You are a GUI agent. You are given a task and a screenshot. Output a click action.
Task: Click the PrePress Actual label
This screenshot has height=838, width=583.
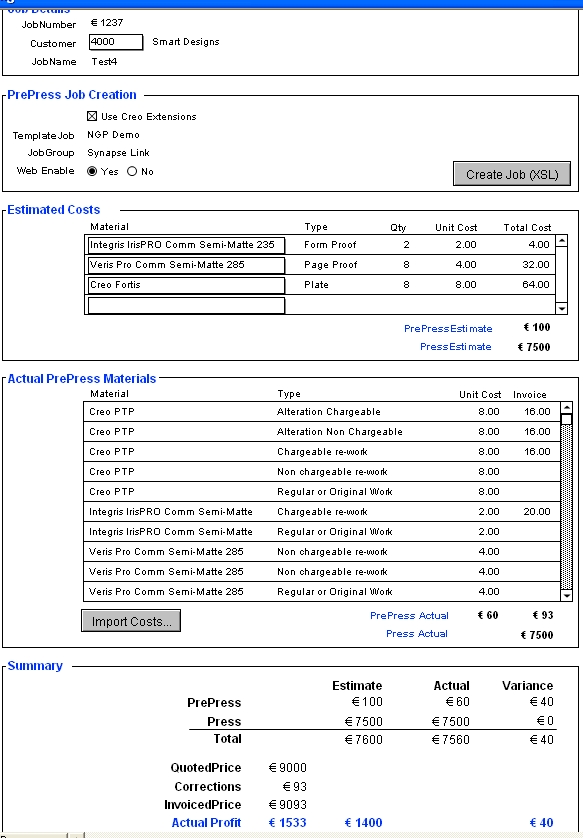409,616
